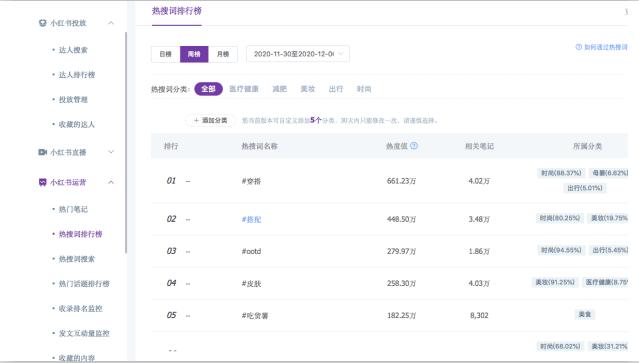This screenshot has width=639, height=363.
Task: Click the #ootd hot search word
Action: [x=251, y=251]
